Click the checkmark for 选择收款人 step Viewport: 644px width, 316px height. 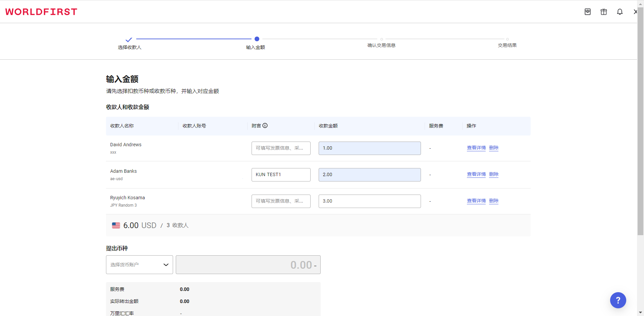[129, 40]
